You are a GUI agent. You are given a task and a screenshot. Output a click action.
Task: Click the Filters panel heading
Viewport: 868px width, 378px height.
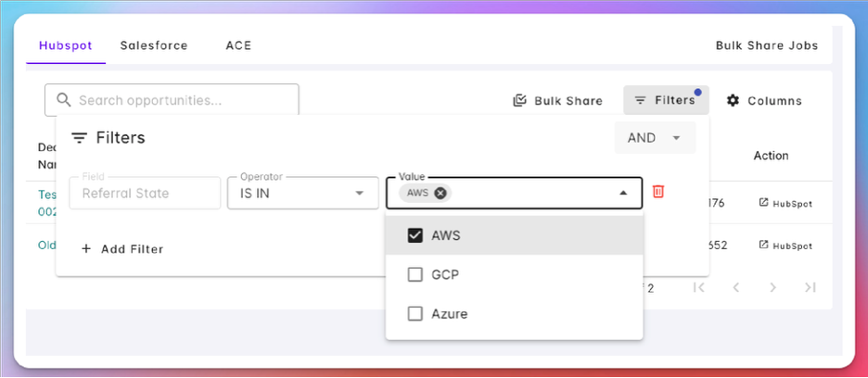(108, 138)
